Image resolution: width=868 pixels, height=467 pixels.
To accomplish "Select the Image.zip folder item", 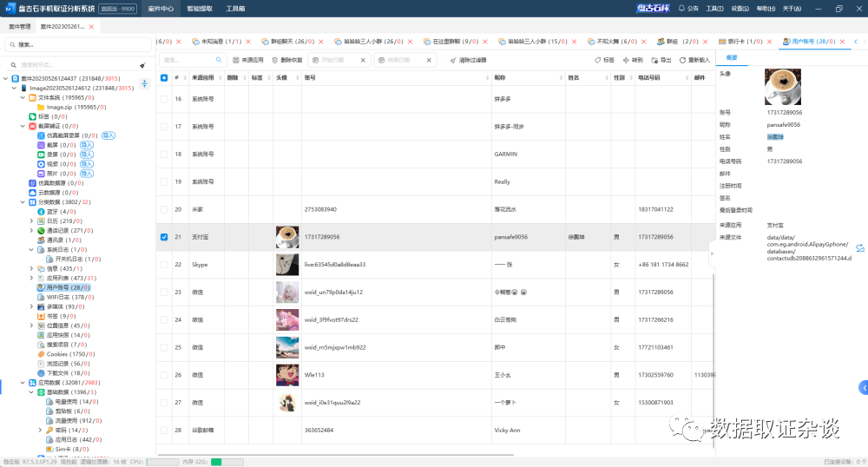I will tap(71, 108).
